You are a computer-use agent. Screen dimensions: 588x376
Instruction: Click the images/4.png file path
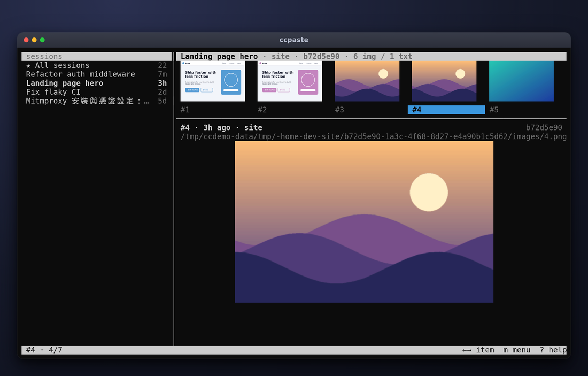373,136
